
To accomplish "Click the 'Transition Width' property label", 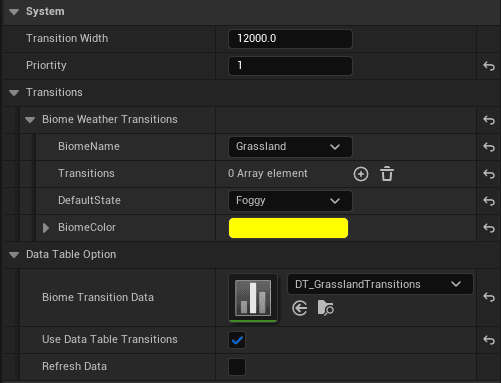I will 67,39.
